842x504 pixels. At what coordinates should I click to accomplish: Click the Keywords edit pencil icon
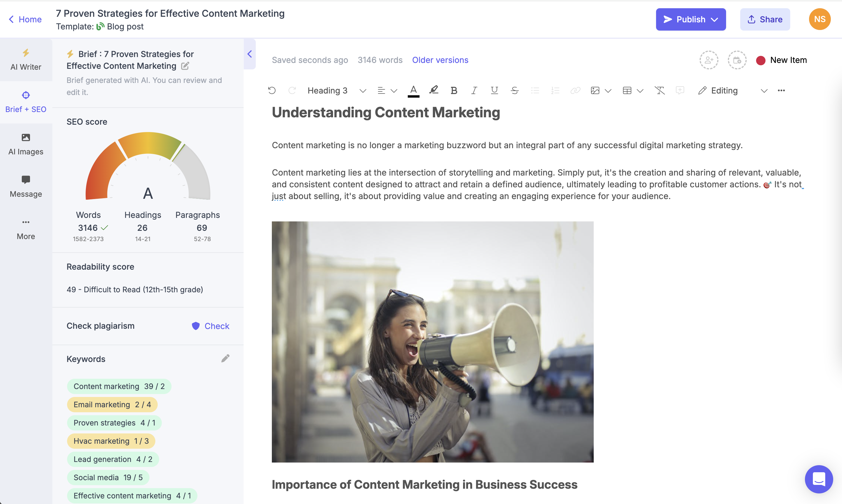[225, 359]
